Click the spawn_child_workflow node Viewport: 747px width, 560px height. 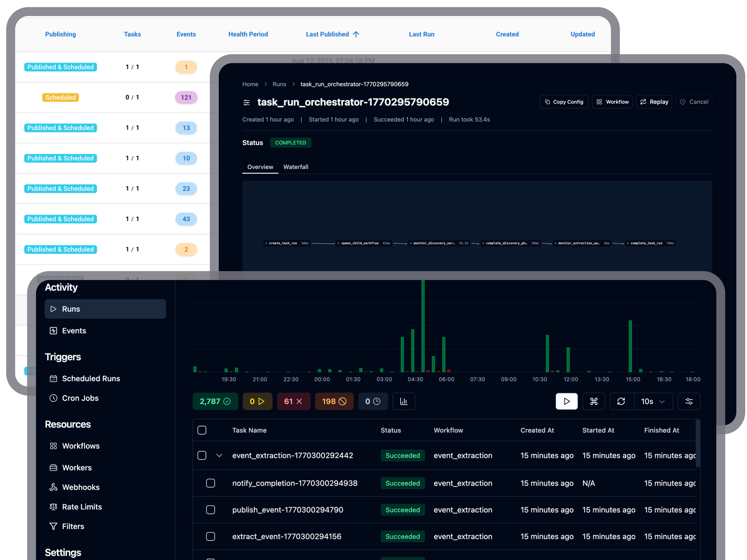(x=364, y=243)
